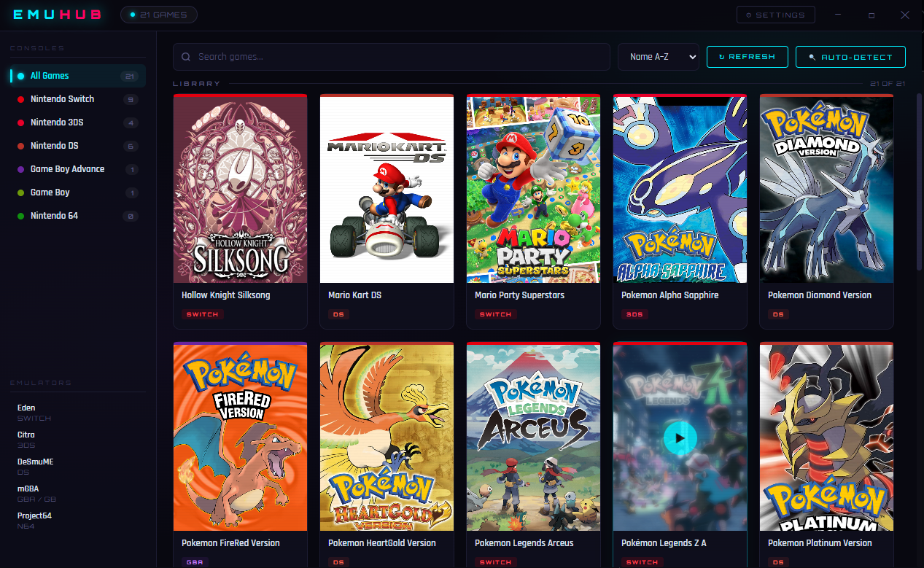924x568 pixels.
Task: Filter library by Game Boy
Action: pos(50,192)
